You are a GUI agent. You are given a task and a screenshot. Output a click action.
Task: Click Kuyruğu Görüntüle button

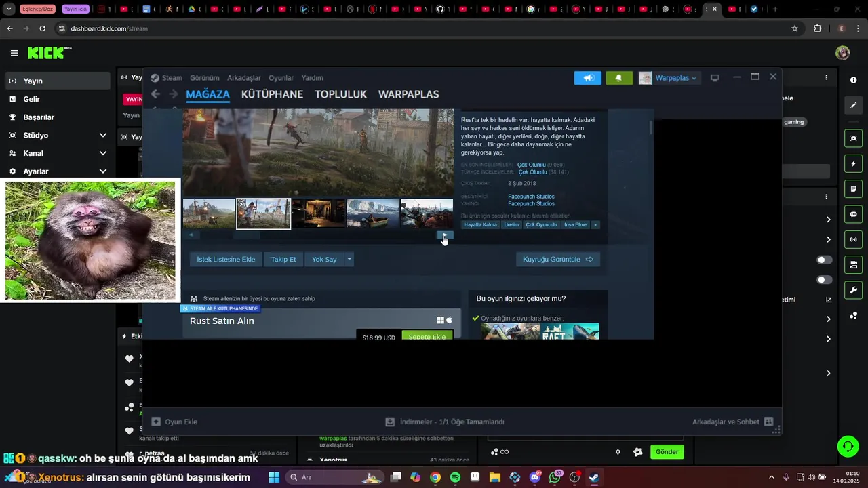(557, 259)
